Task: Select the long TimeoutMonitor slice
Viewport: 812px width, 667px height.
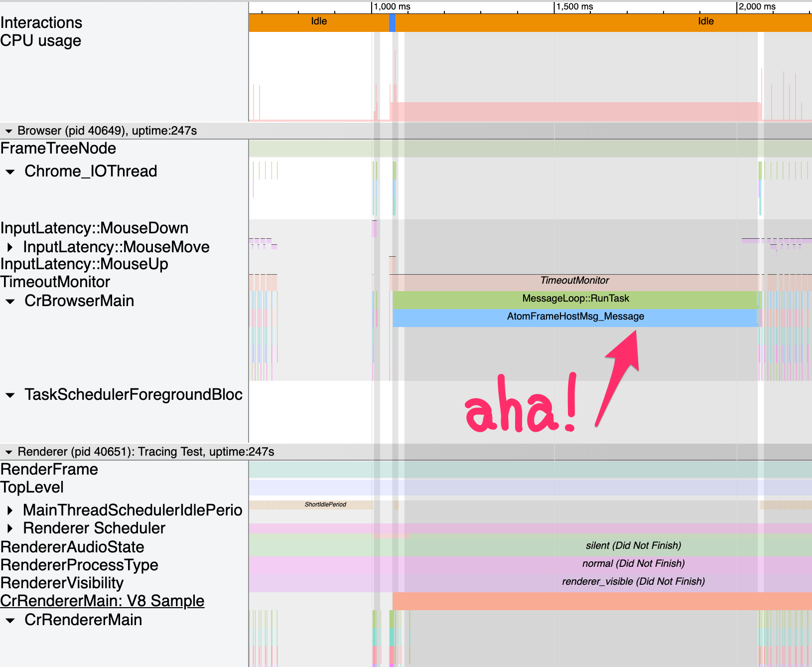Action: tap(575, 282)
